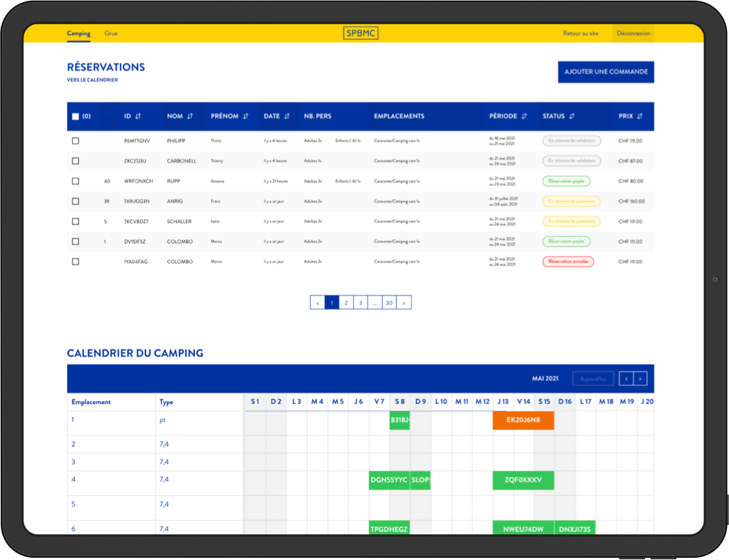Sort by STATUS column arrows icon
Image resolution: width=729 pixels, height=560 pixels.
tap(572, 116)
